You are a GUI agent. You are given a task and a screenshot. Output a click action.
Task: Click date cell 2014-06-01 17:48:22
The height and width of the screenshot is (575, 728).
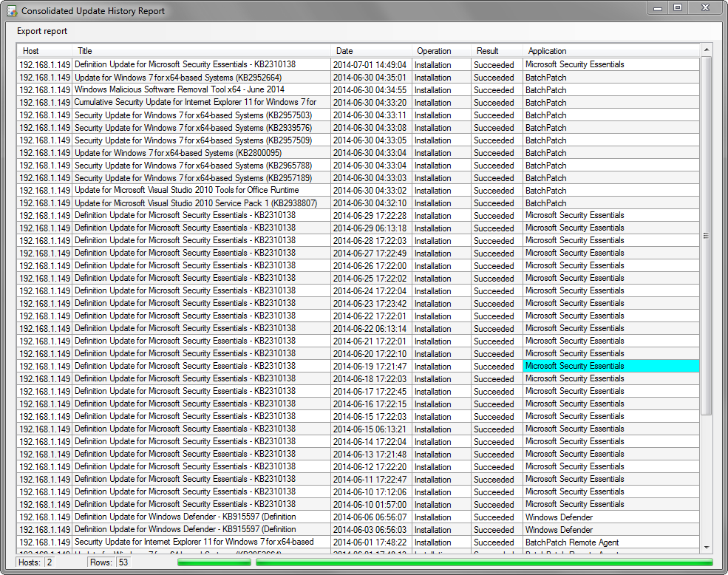click(x=371, y=542)
